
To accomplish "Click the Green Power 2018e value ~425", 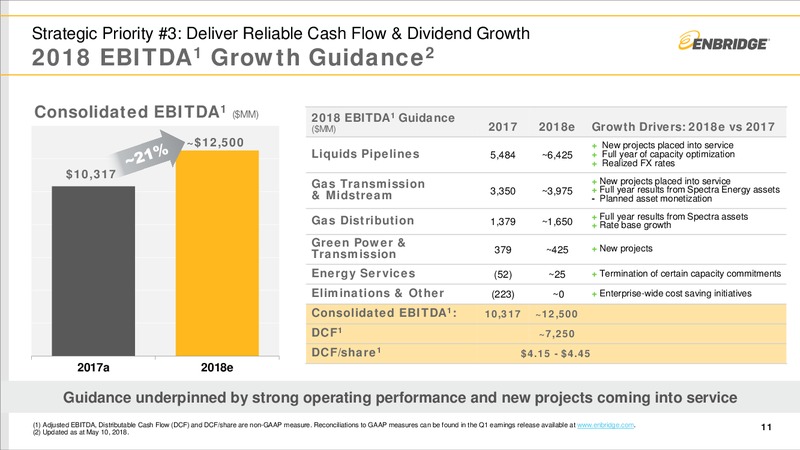I will tap(557, 249).
